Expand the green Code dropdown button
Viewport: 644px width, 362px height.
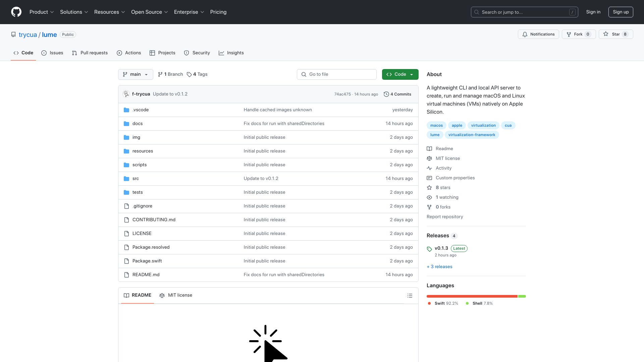(400, 74)
